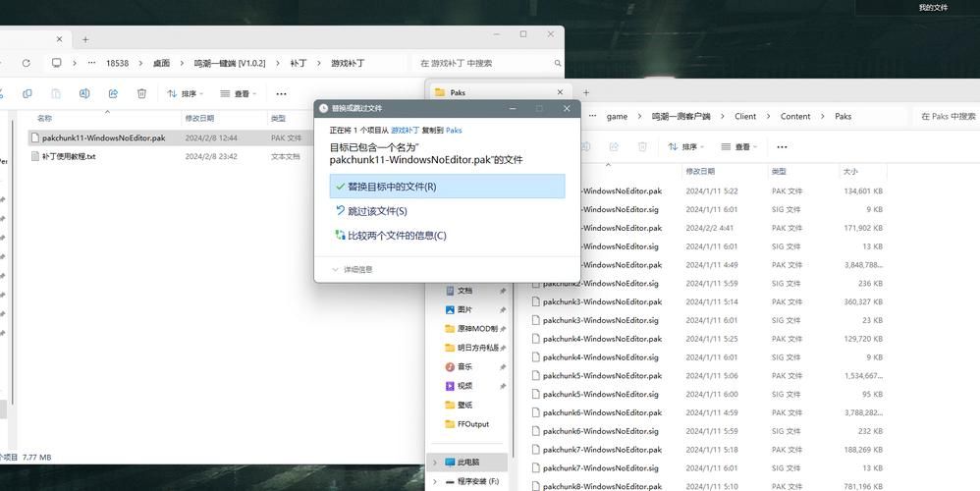The height and width of the screenshot is (491, 980).
Task: Follow the Paks destination link in dialog
Action: click(454, 130)
